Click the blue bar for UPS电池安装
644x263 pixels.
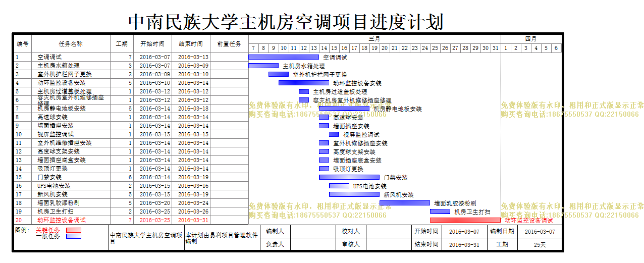[339, 186]
